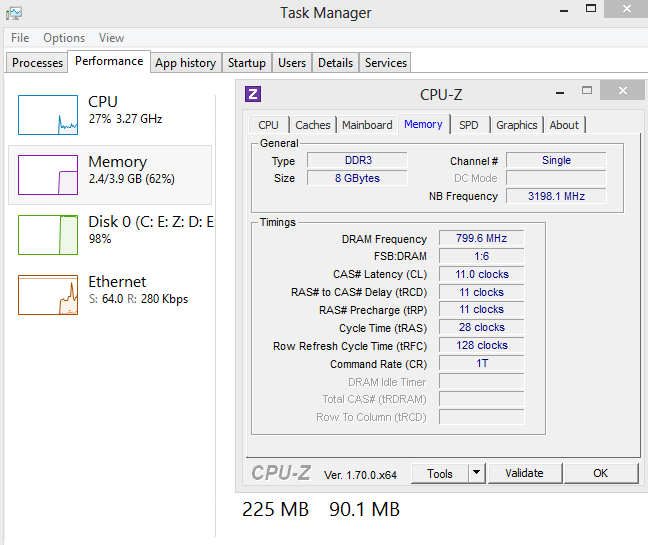
Task: Switch to the Users tab
Action: click(292, 63)
